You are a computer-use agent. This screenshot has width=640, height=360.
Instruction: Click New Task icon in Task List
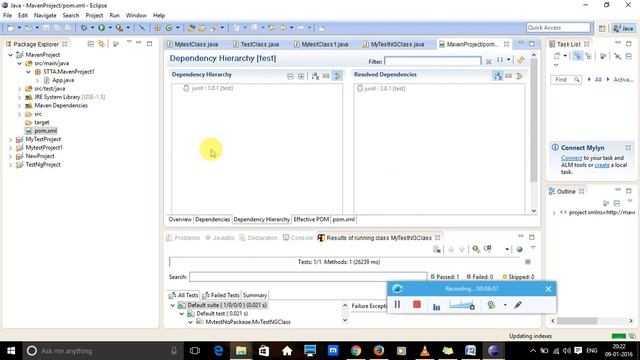(x=557, y=56)
